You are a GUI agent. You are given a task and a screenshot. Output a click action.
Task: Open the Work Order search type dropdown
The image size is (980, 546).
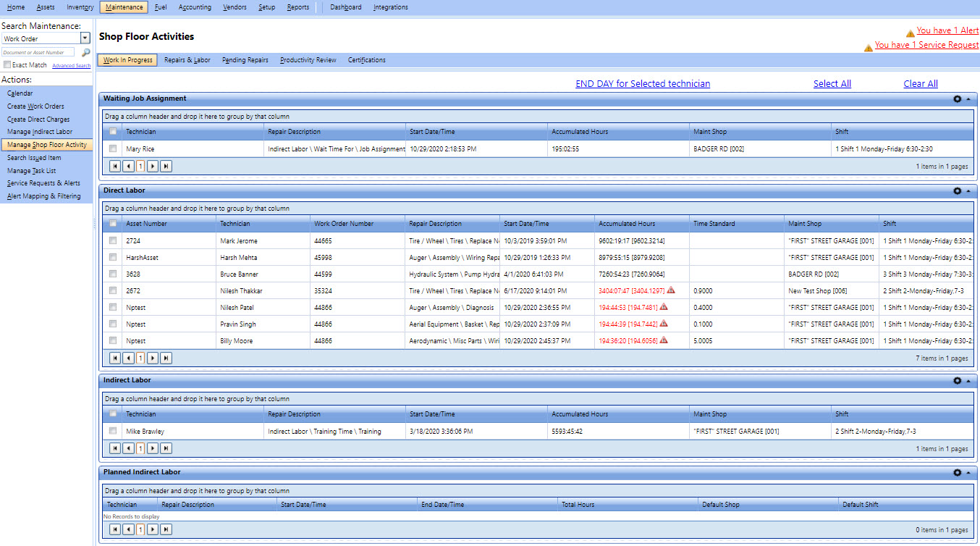pyautogui.click(x=85, y=38)
